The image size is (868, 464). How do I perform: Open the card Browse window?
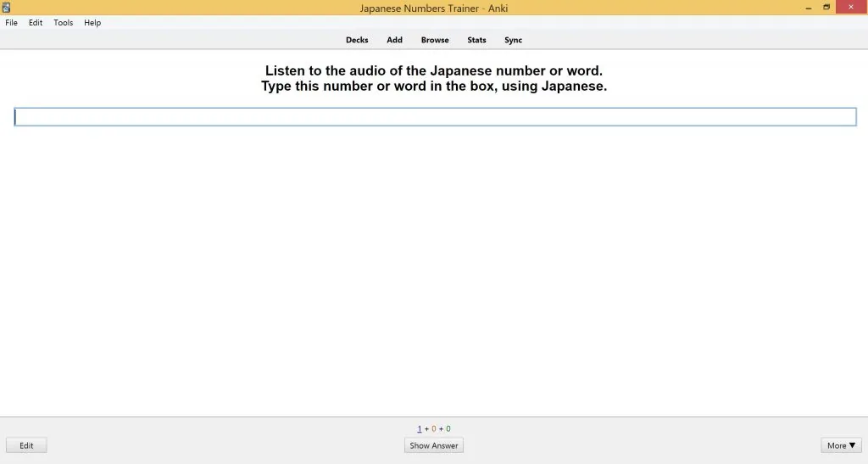point(435,40)
